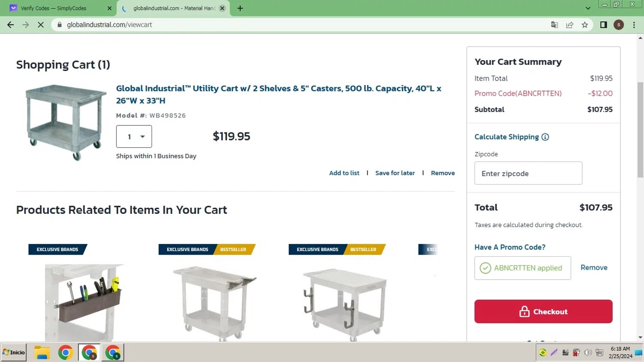
Task: Open the tab search dropdown arrow
Action: point(588,8)
